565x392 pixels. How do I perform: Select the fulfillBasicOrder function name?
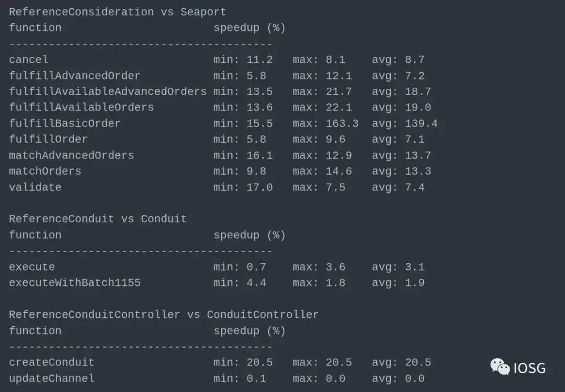point(65,123)
